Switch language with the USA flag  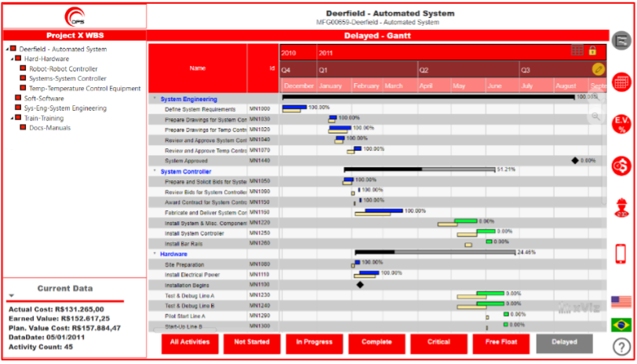coord(621,301)
